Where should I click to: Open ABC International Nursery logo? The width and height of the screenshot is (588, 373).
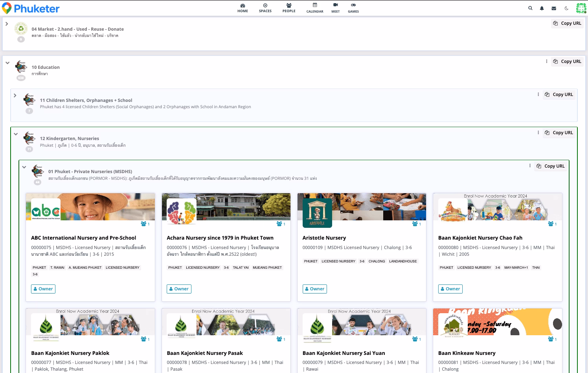46,213
